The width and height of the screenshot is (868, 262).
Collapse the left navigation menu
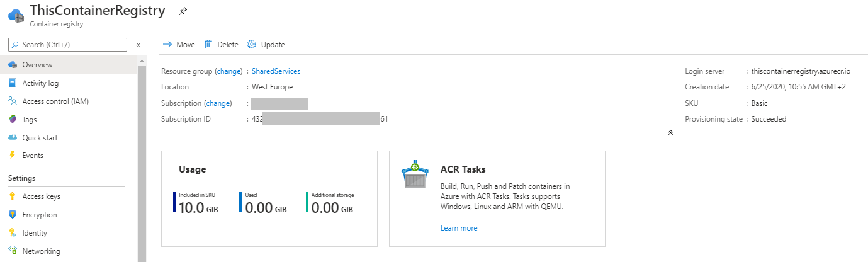coord(138,45)
